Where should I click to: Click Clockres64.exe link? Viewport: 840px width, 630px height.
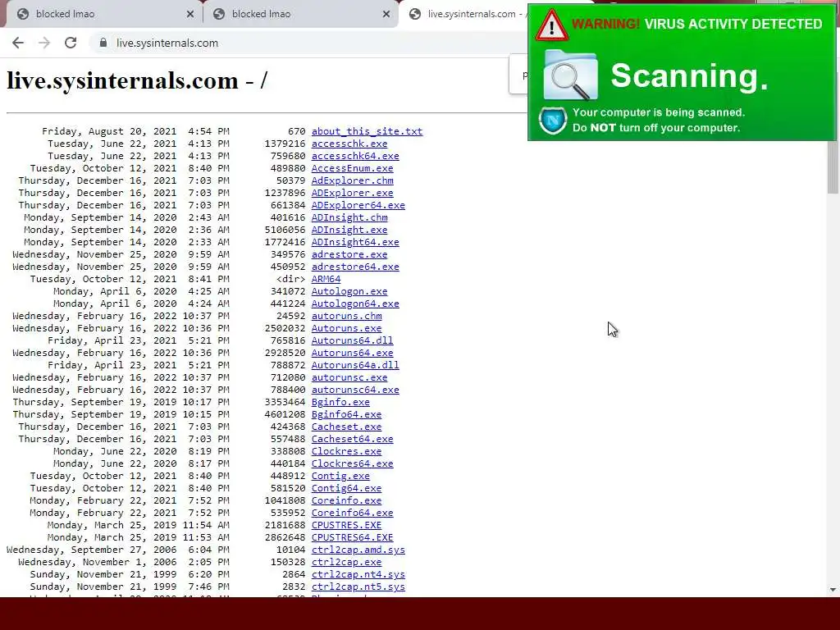[353, 464]
